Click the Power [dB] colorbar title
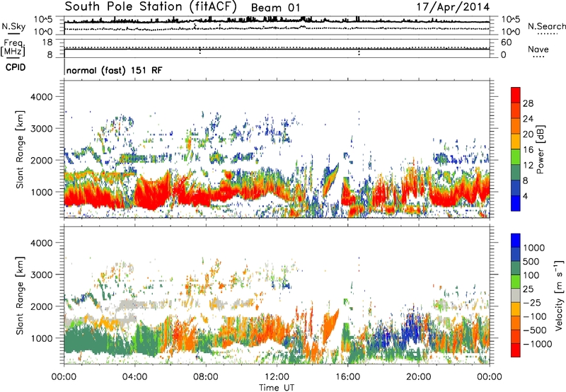 pyautogui.click(x=540, y=149)
